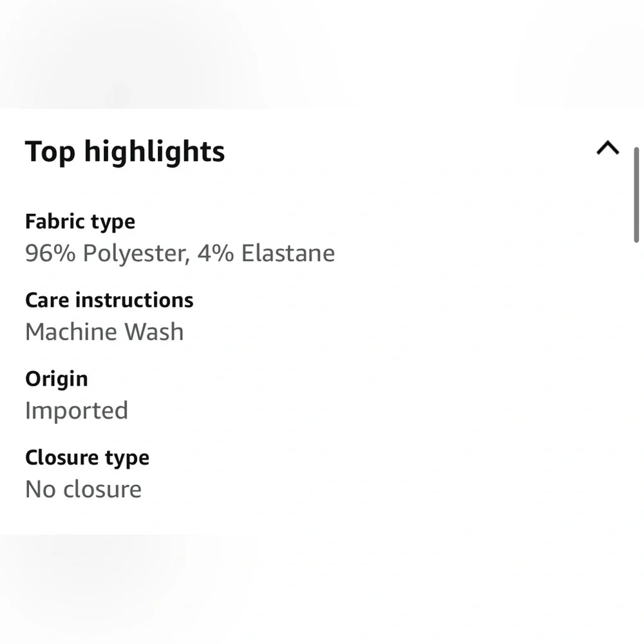The image size is (644, 644).
Task: Select the Closure type label
Action: pyautogui.click(x=87, y=457)
